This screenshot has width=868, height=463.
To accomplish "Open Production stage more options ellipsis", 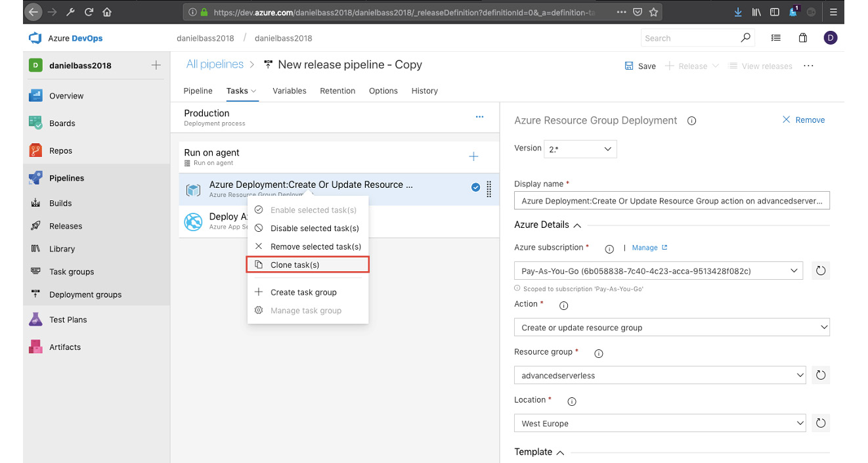I will [479, 117].
